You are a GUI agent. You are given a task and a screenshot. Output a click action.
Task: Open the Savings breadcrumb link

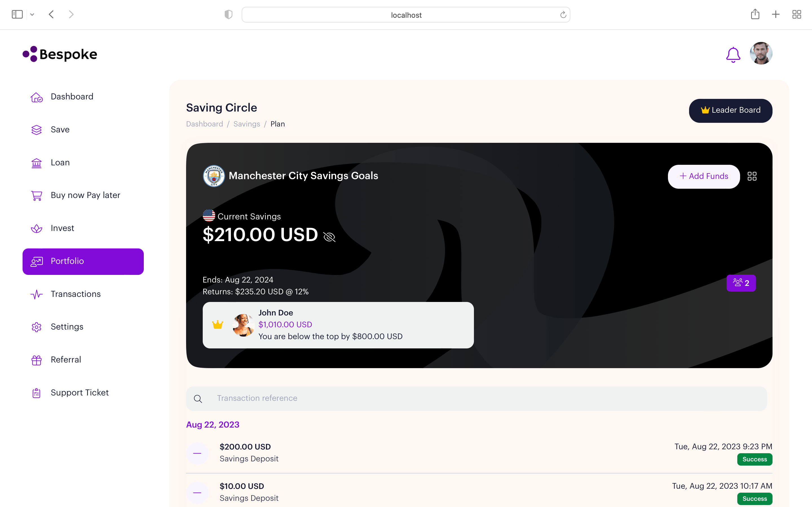point(247,124)
